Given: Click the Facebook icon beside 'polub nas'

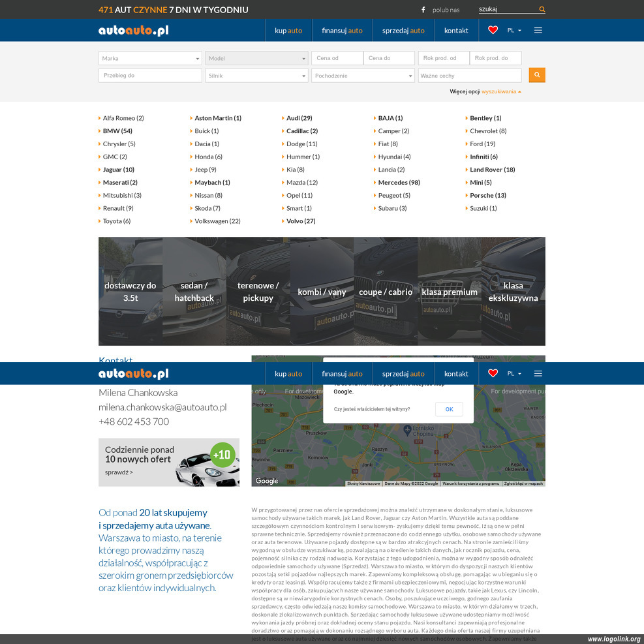Looking at the screenshot, I should [x=423, y=9].
